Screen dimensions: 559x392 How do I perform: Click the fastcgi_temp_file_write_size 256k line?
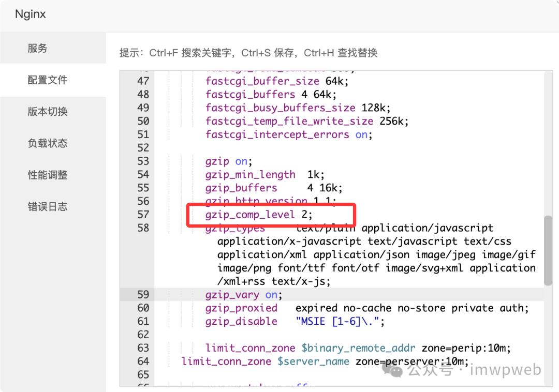point(307,121)
